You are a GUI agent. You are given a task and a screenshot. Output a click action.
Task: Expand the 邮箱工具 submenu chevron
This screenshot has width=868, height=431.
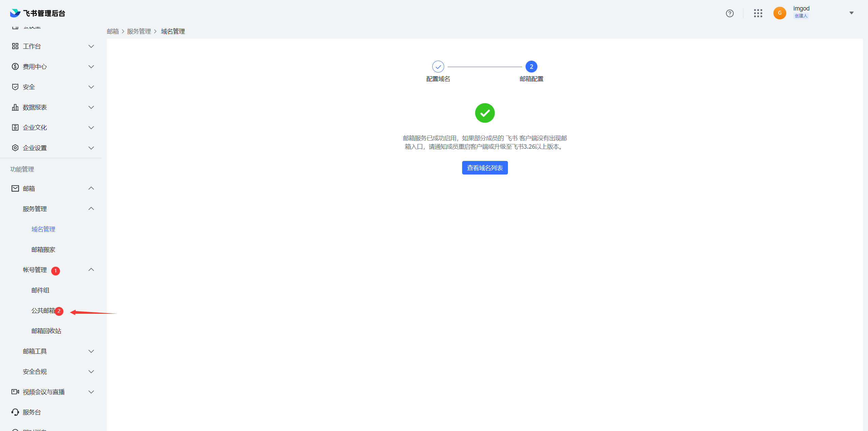coord(91,351)
